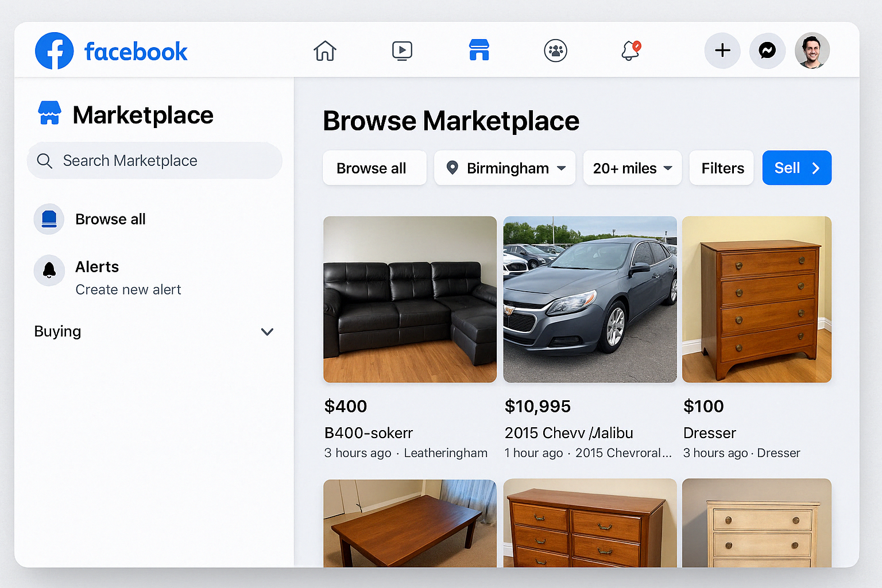Click the plus create button
The image size is (882, 588).
(722, 51)
